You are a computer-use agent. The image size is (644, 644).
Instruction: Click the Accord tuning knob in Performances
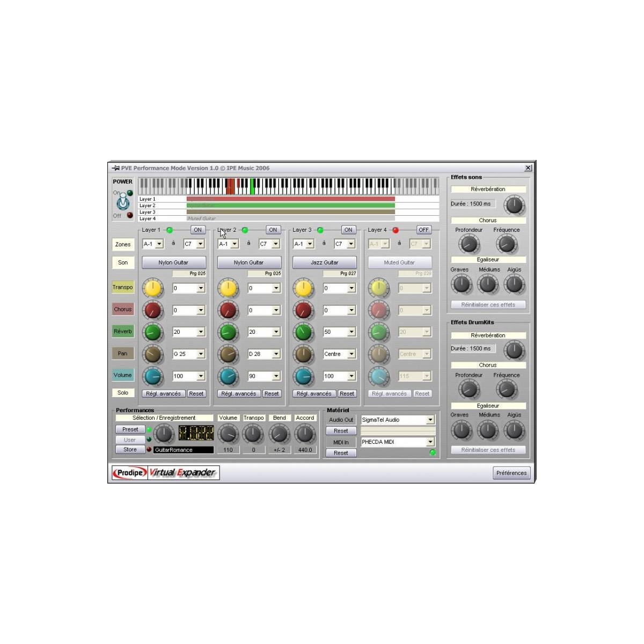[305, 434]
